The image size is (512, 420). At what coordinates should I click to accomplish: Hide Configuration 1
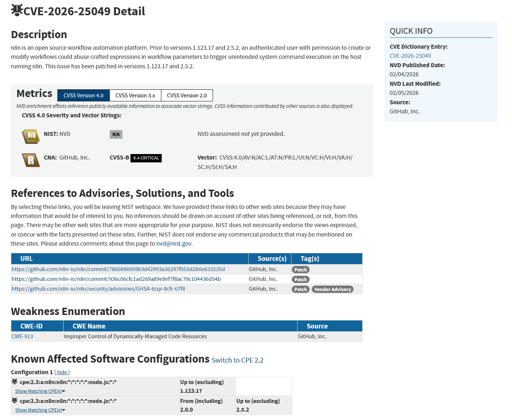coord(62,372)
